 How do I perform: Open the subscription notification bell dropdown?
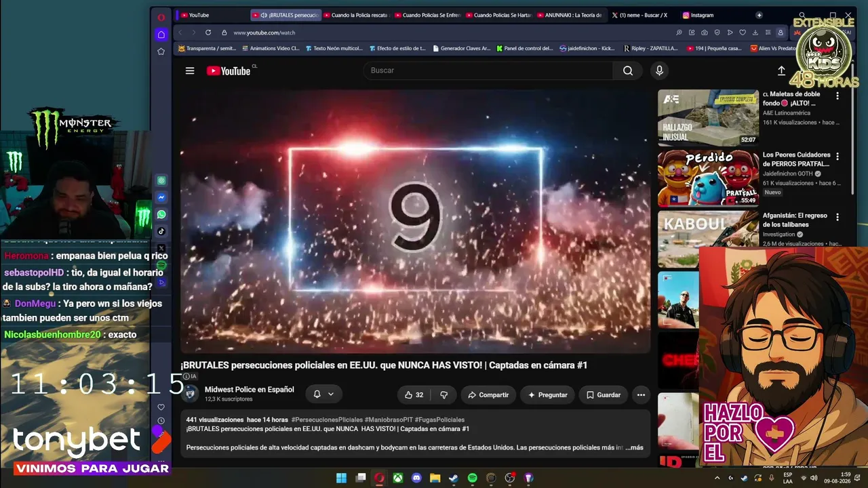coord(323,394)
